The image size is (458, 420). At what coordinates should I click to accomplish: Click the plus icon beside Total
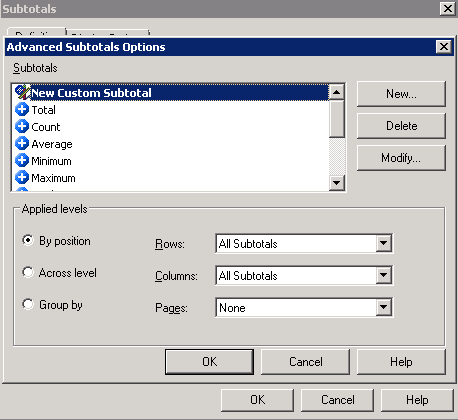[x=22, y=109]
